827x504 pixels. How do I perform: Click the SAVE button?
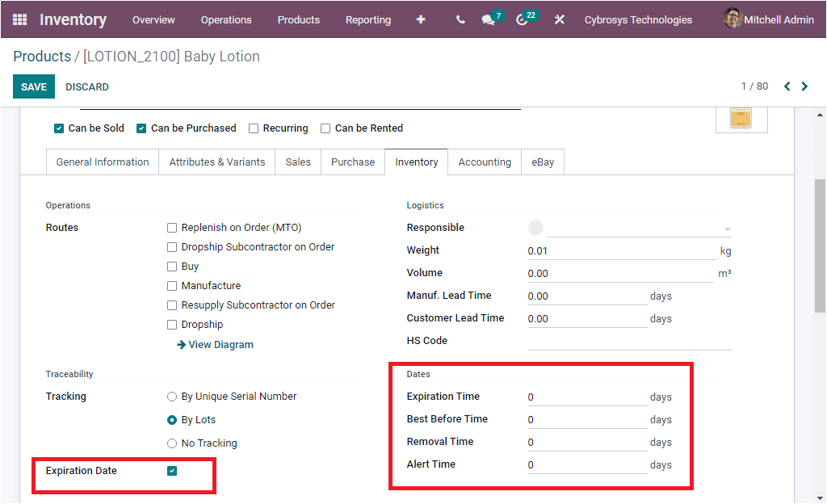[33, 86]
